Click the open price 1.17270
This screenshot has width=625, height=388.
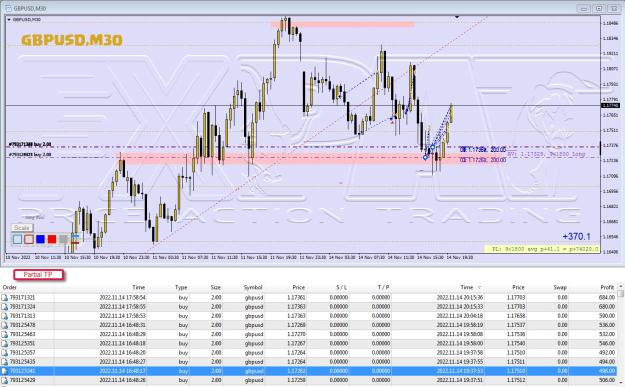[x=296, y=334]
